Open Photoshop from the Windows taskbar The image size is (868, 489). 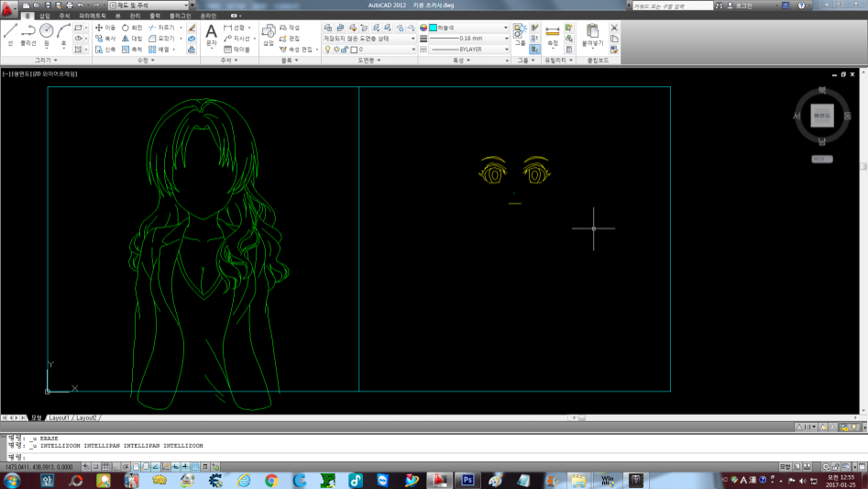coord(467,480)
